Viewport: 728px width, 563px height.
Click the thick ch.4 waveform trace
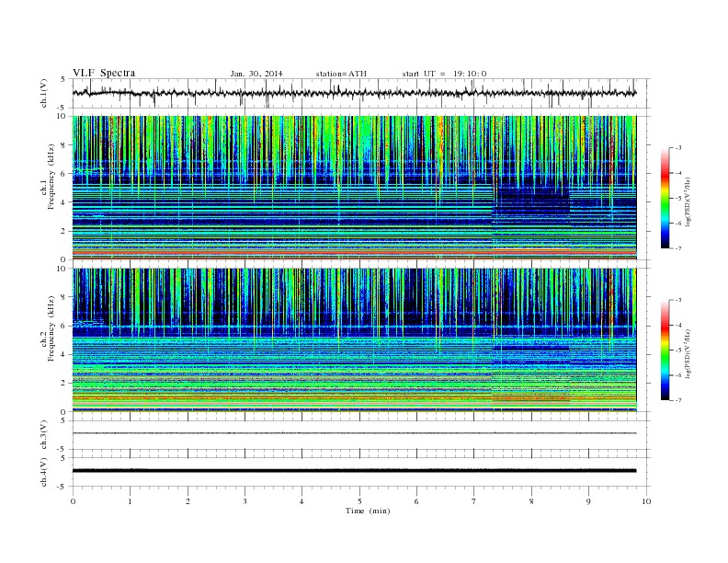(x=354, y=471)
